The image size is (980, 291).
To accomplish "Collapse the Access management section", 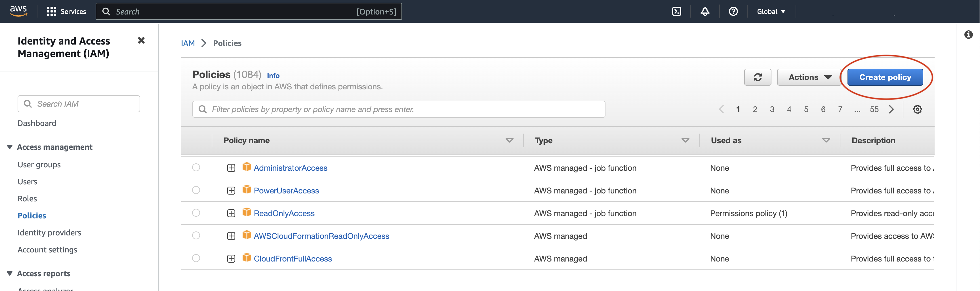I will click(x=10, y=147).
